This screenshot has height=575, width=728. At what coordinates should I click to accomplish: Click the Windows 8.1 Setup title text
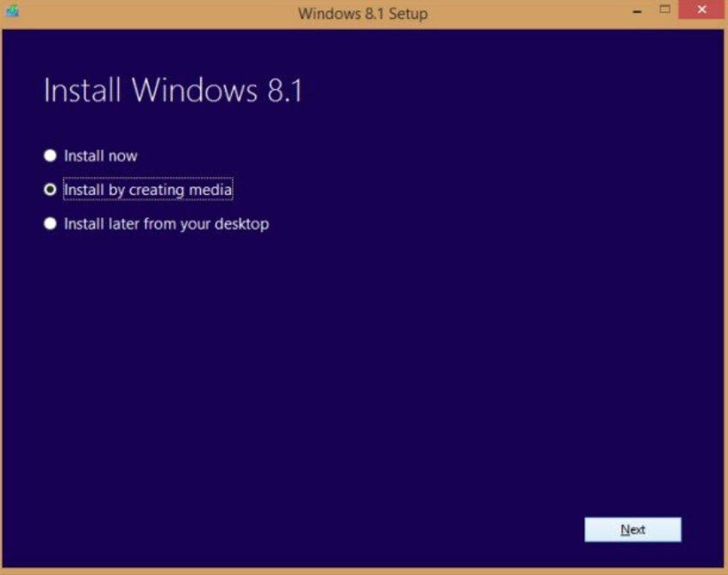click(363, 14)
